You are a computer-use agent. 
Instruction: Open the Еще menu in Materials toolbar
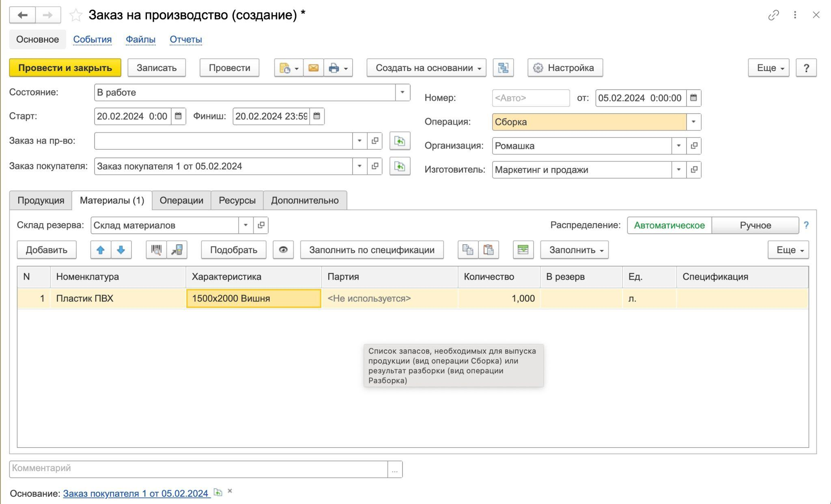788,250
